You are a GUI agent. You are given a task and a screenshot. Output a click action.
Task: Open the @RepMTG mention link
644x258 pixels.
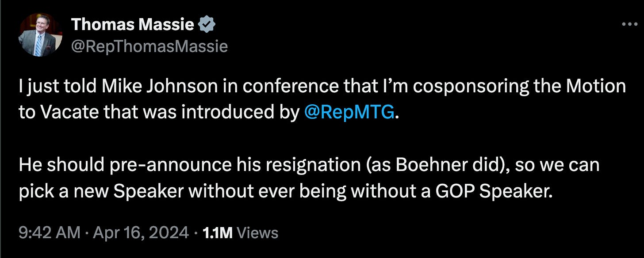[349, 113]
